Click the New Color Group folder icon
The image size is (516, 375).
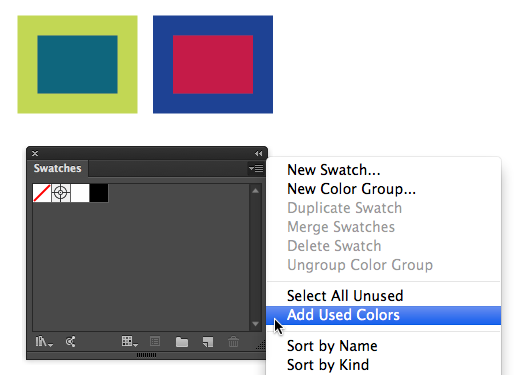(x=182, y=342)
